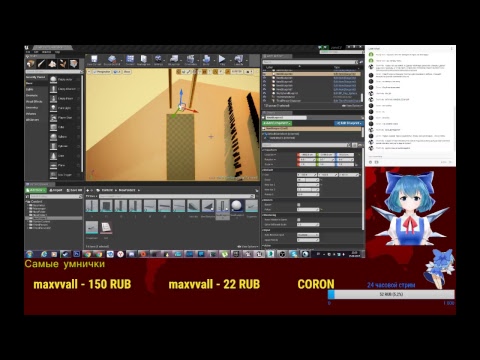Click the Windows Start button
480x360 pixels.
(29, 254)
